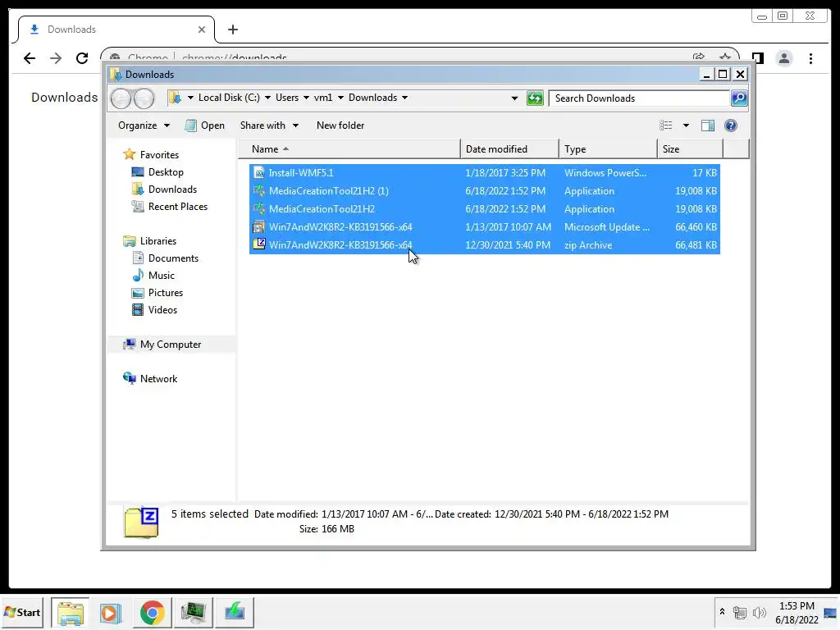This screenshot has height=630, width=840.
Task: Click the network tray icon
Action: click(x=740, y=612)
